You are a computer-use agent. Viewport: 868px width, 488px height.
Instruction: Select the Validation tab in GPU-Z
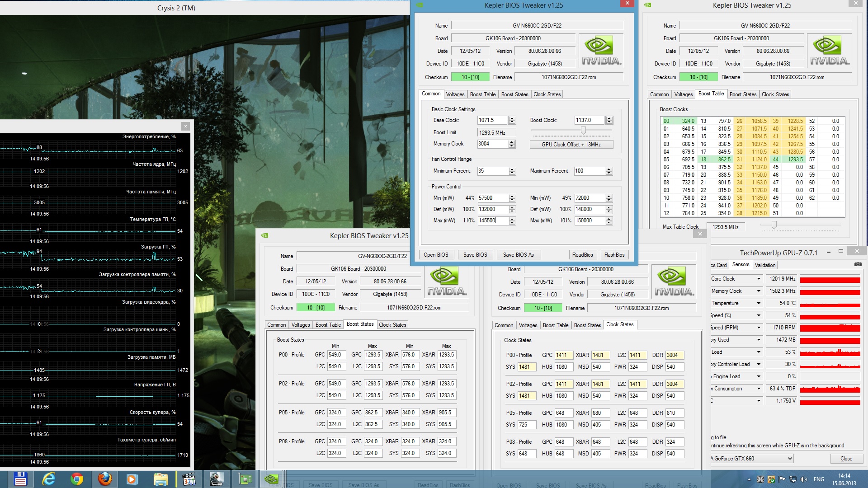point(765,265)
